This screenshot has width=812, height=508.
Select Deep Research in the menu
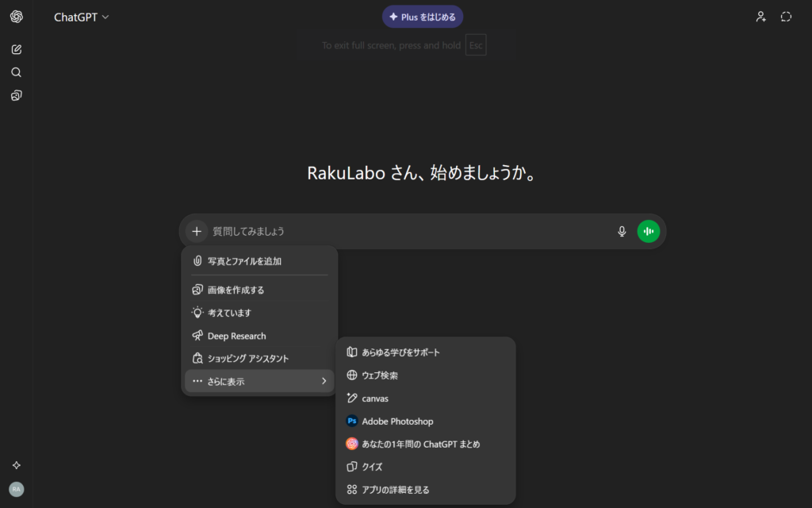point(236,336)
